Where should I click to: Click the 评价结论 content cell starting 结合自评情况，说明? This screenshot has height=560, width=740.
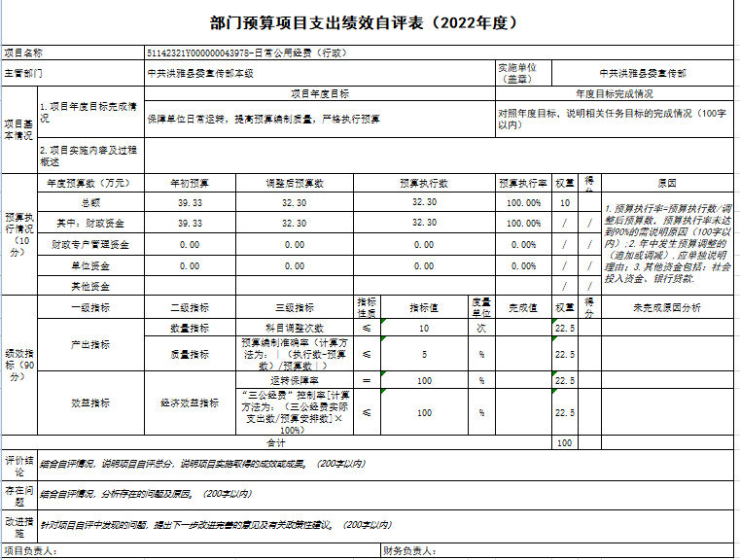tap(386, 466)
